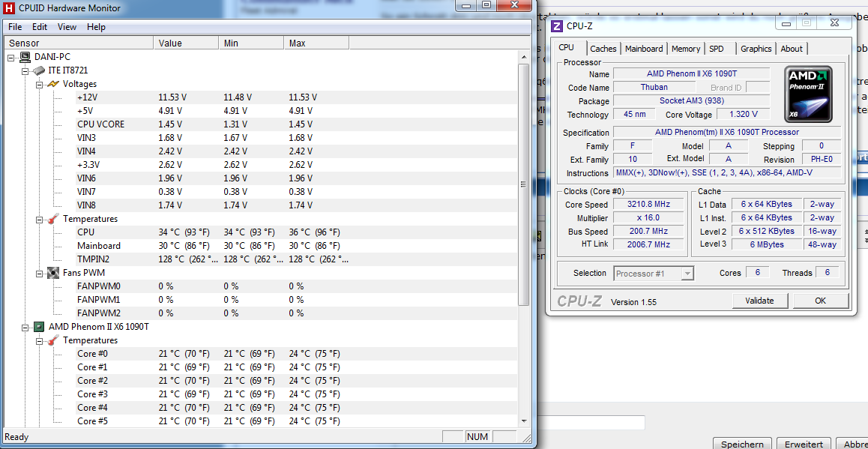The height and width of the screenshot is (449, 868).
Task: Switch to the Mainboard tab
Action: (x=644, y=49)
